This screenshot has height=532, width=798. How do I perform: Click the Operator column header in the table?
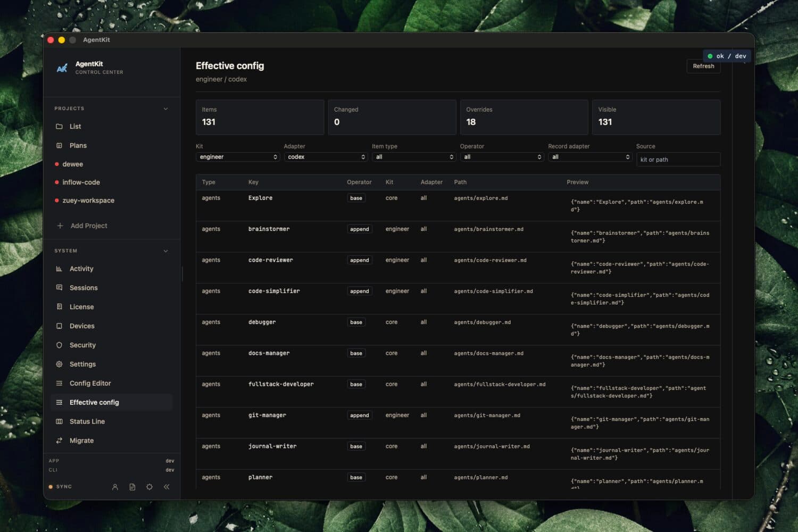[x=359, y=182]
